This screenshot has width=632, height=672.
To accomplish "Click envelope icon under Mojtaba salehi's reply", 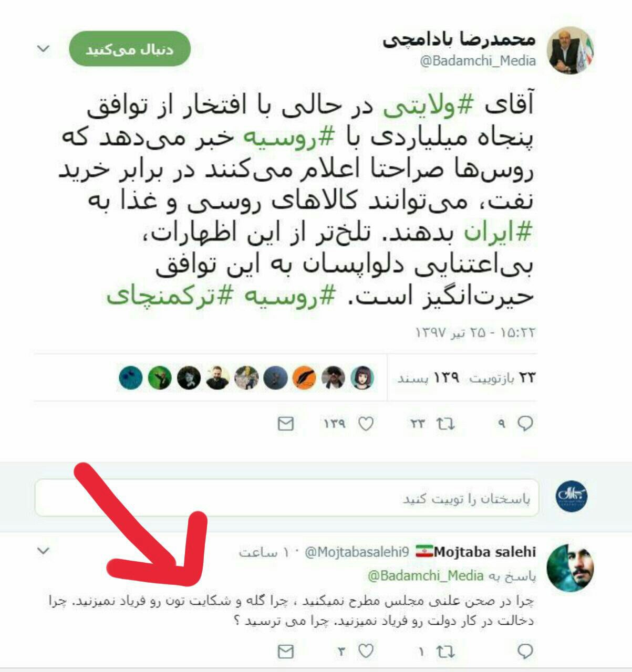I will coord(285,652).
